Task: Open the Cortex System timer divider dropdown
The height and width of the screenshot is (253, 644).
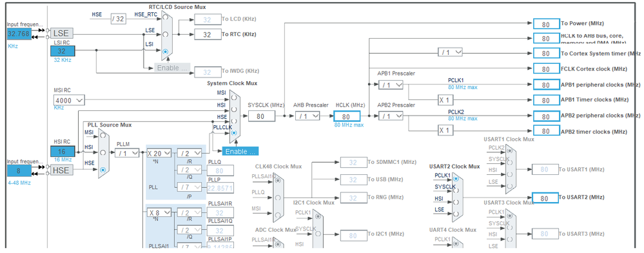Action: (x=450, y=52)
